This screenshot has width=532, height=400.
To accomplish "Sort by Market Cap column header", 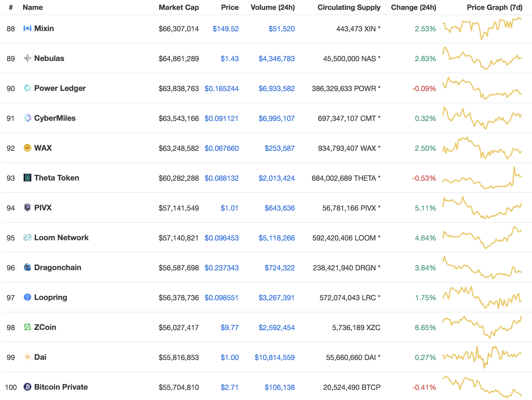I will pyautogui.click(x=179, y=7).
